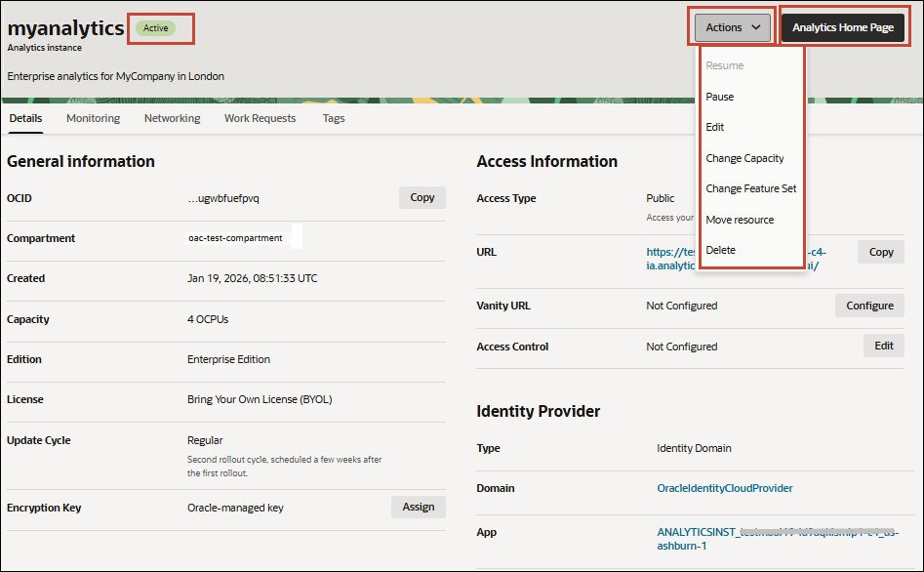Configure the Vanity URL

tap(868, 306)
